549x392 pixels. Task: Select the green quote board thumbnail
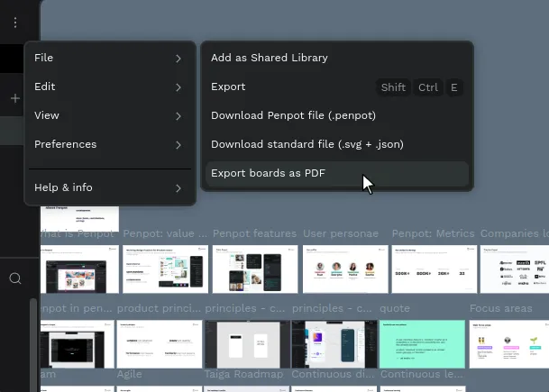coord(422,344)
